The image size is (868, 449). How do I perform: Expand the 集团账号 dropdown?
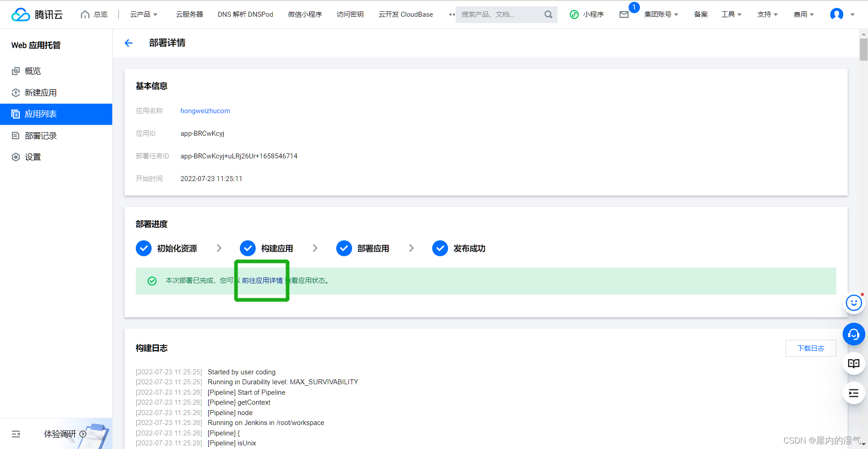point(661,14)
